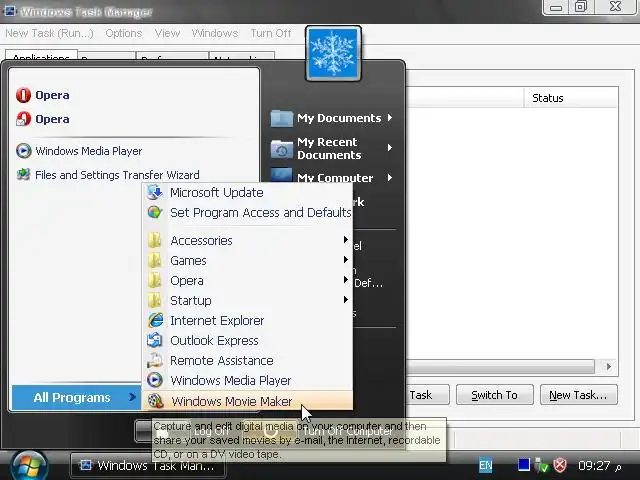The height and width of the screenshot is (480, 640).
Task: Click the Switch To button
Action: [495, 395]
